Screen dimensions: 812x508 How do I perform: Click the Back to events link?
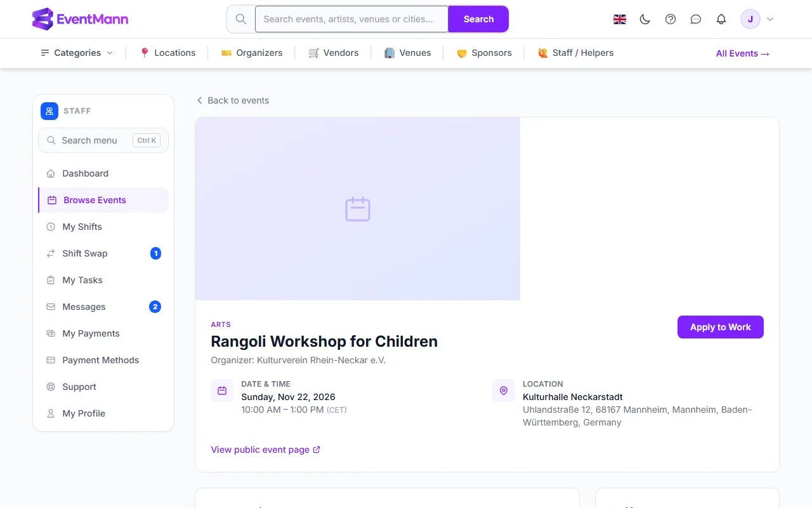pos(232,100)
